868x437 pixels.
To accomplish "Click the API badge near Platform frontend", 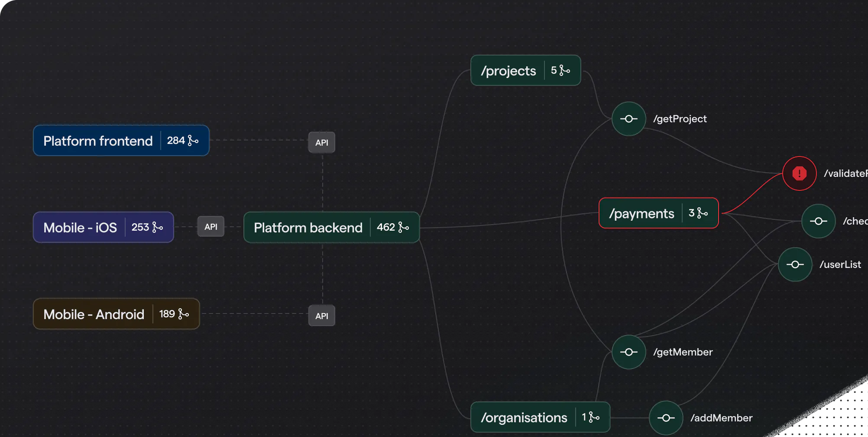I will pyautogui.click(x=322, y=142).
